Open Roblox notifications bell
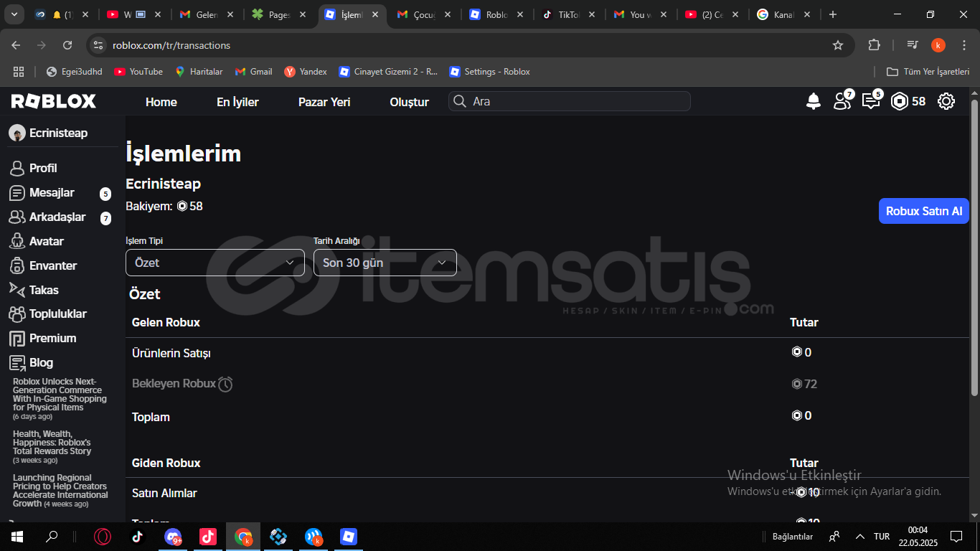Screen dimensions: 980x551 pyautogui.click(x=813, y=101)
